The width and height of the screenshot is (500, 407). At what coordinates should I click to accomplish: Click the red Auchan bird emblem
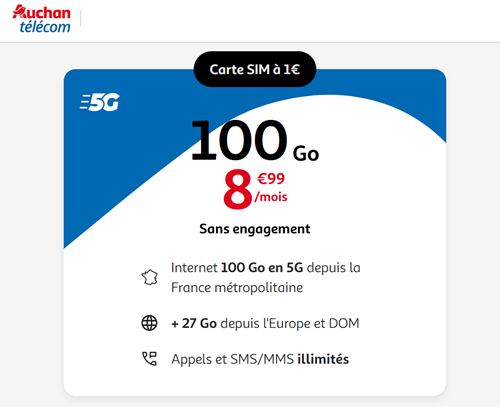[19, 11]
